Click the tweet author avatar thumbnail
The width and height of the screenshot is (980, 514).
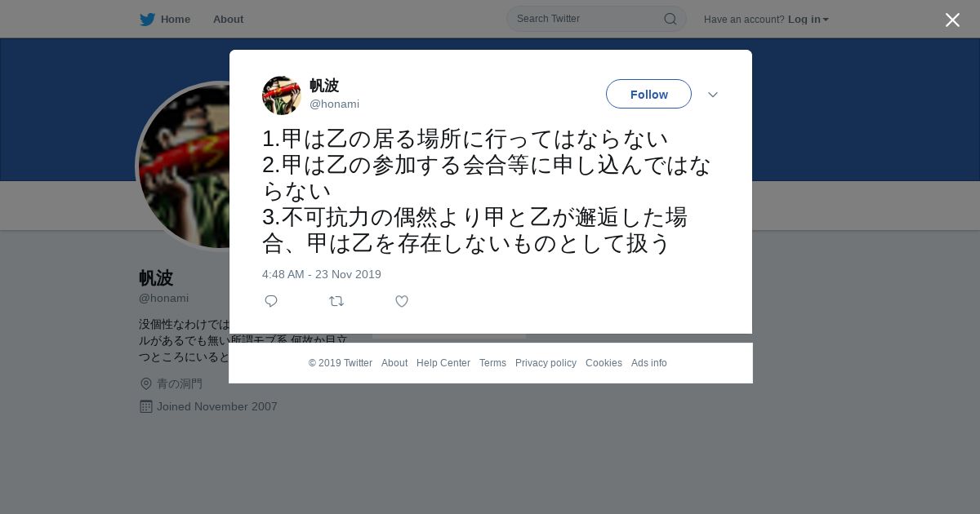(x=282, y=95)
